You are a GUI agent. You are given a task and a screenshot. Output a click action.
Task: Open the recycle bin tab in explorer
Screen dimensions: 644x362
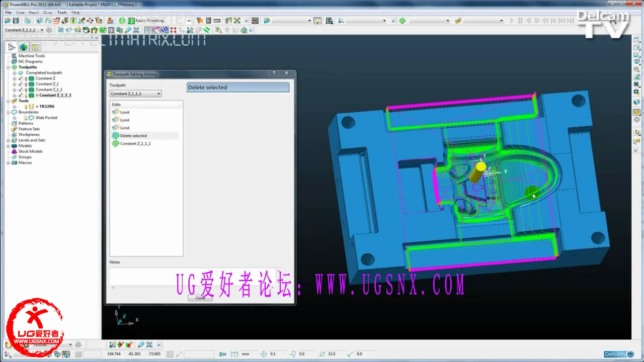coord(34,47)
